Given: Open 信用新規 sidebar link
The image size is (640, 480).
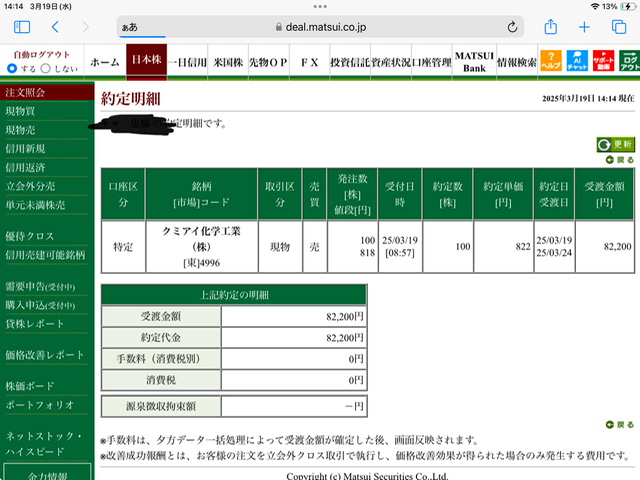Looking at the screenshot, I should coord(25,149).
